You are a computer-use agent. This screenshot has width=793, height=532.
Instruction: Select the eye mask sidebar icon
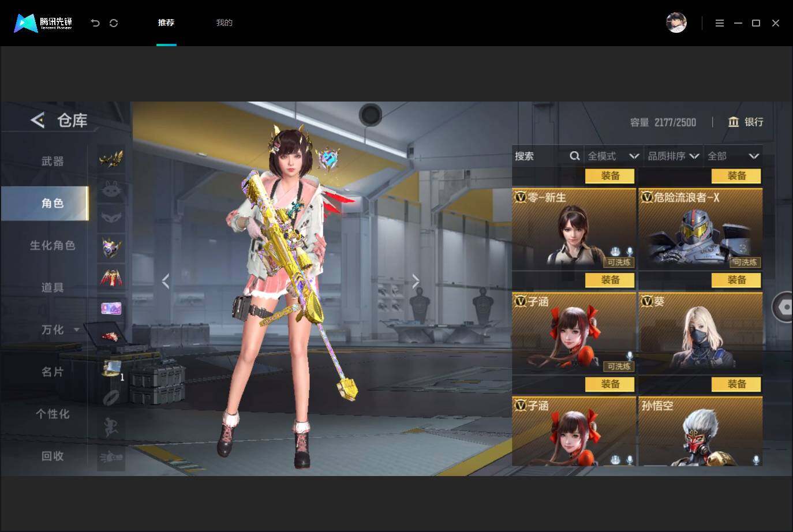tap(111, 218)
